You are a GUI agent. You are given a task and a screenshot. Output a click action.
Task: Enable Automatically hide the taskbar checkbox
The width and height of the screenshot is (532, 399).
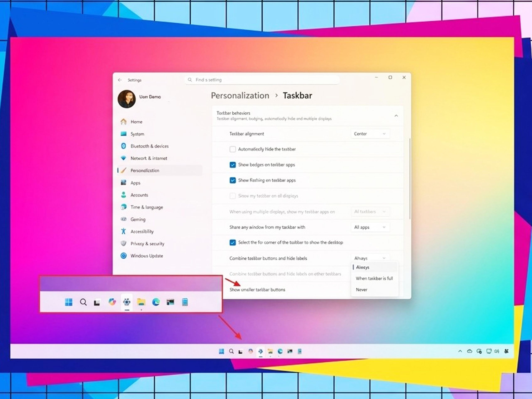click(233, 149)
